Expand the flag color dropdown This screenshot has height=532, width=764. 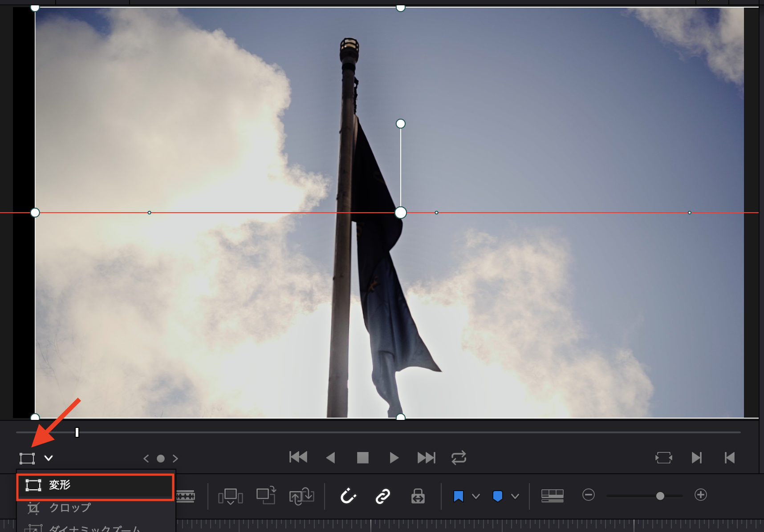pyautogui.click(x=476, y=496)
